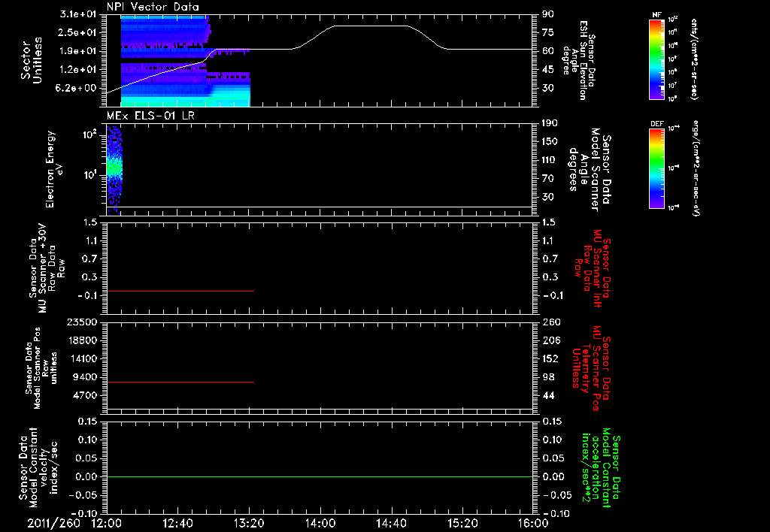Click the '44' telemetry tick value
The image size is (770, 532).
tap(548, 395)
